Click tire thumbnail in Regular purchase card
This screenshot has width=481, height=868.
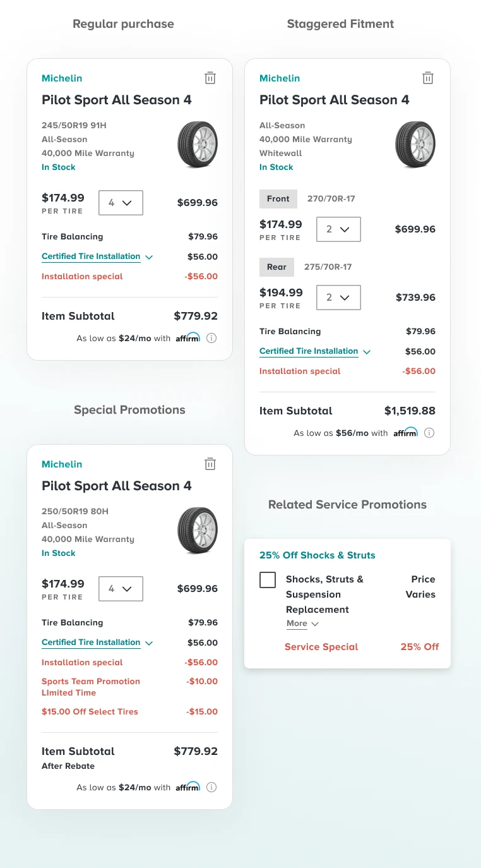coord(198,145)
